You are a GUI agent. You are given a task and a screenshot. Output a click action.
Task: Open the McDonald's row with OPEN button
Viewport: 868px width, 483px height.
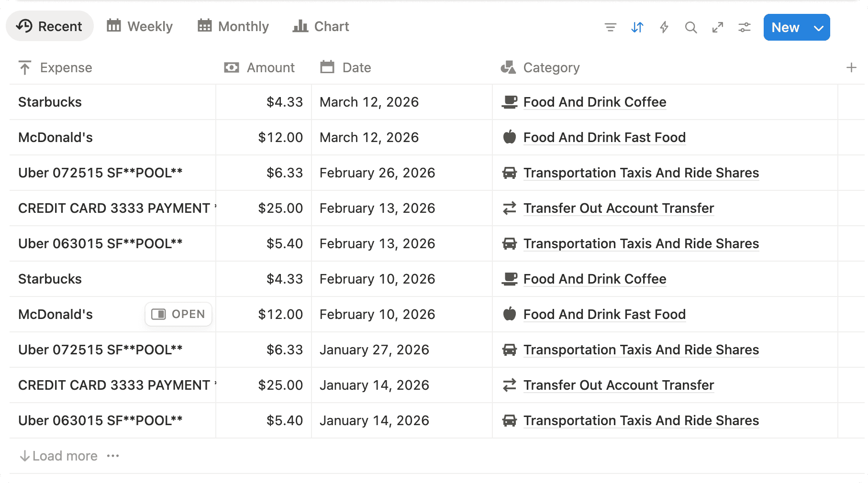(178, 314)
